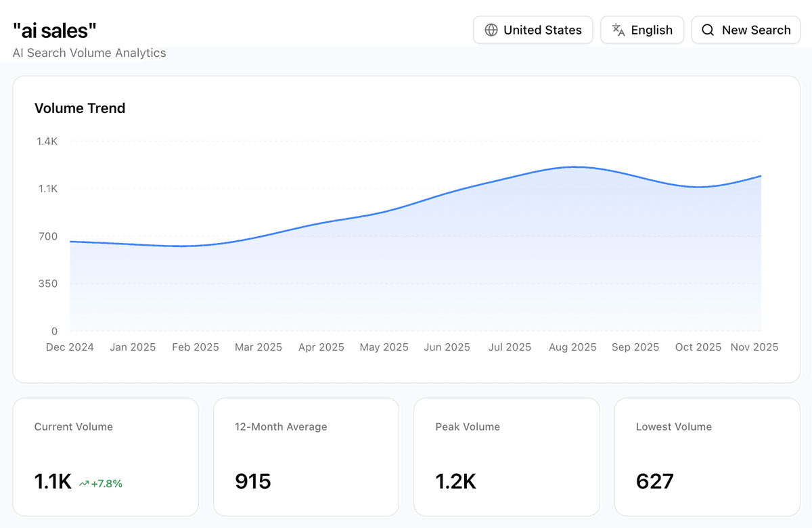Image resolution: width=812 pixels, height=528 pixels.
Task: Click the 1.4K y-axis label
Action: pyautogui.click(x=47, y=141)
